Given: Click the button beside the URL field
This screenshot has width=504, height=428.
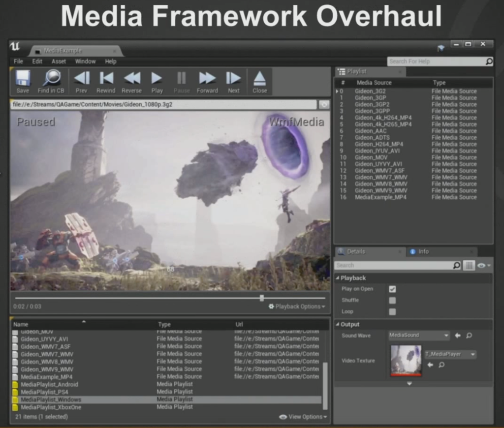Looking at the screenshot, I should coord(324,104).
